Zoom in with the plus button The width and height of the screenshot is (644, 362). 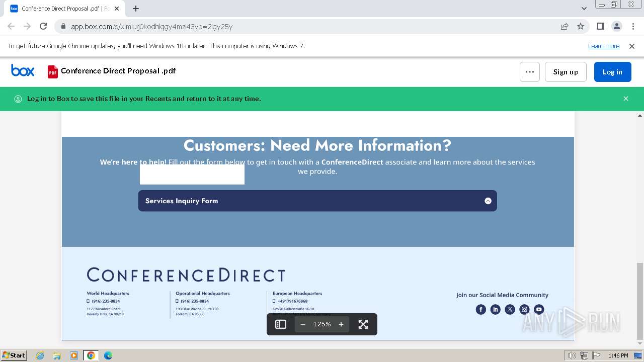pyautogui.click(x=341, y=324)
